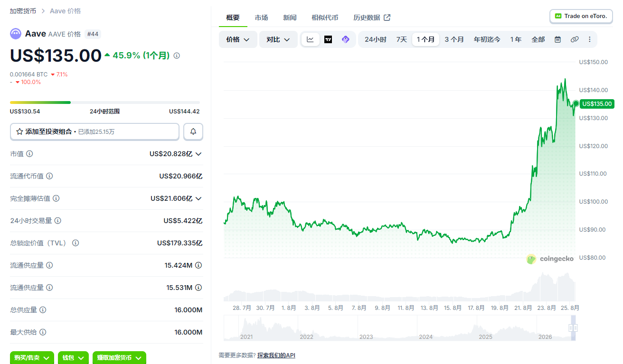Open the calendar date range picker
This screenshot has width=623, height=364.
(x=558, y=39)
